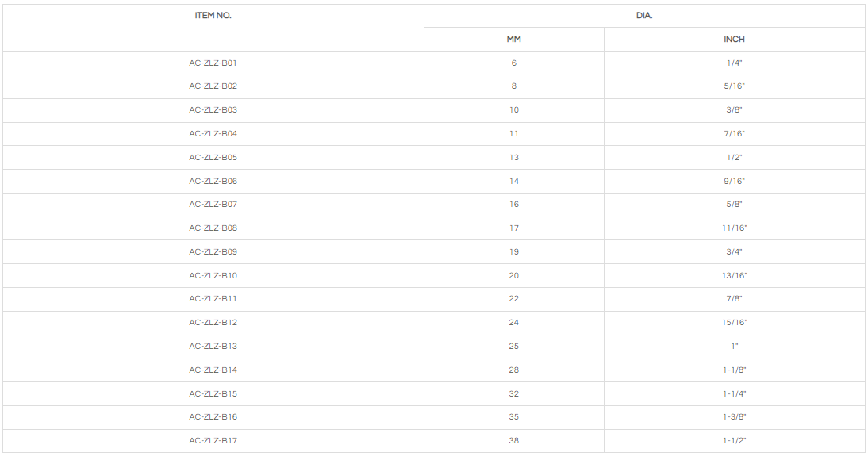The image size is (868, 456).
Task: Select item AC-ZLZ-B01
Action: pos(213,63)
